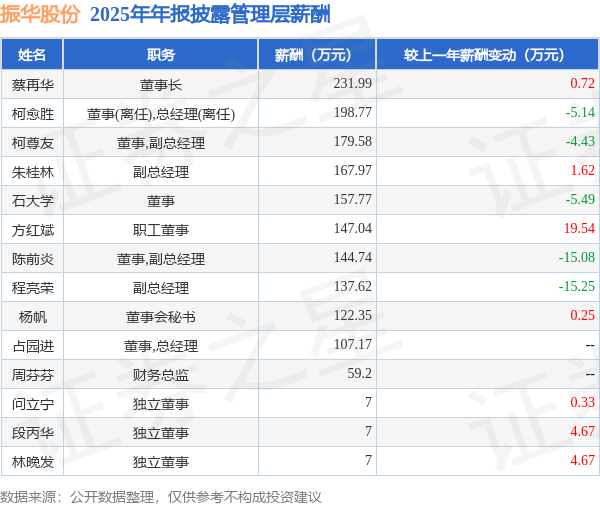
Task: Click the salary value 157.77
Action: tap(352, 199)
